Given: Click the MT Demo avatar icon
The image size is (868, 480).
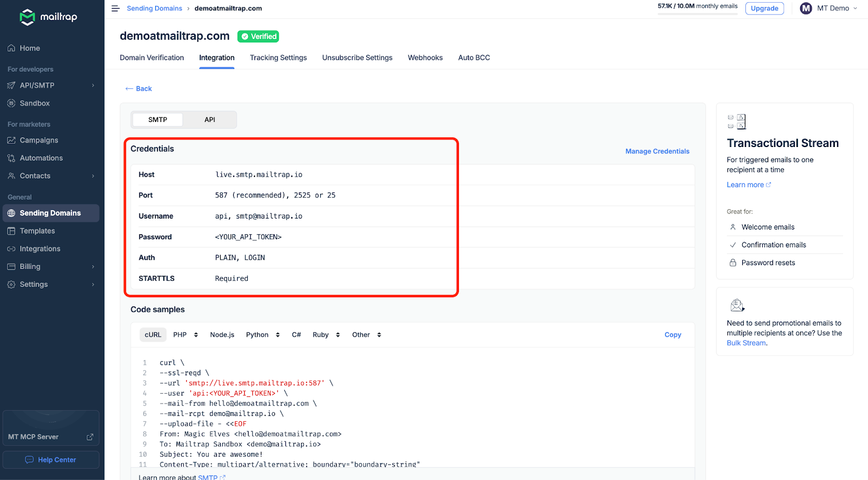Looking at the screenshot, I should pos(806,8).
